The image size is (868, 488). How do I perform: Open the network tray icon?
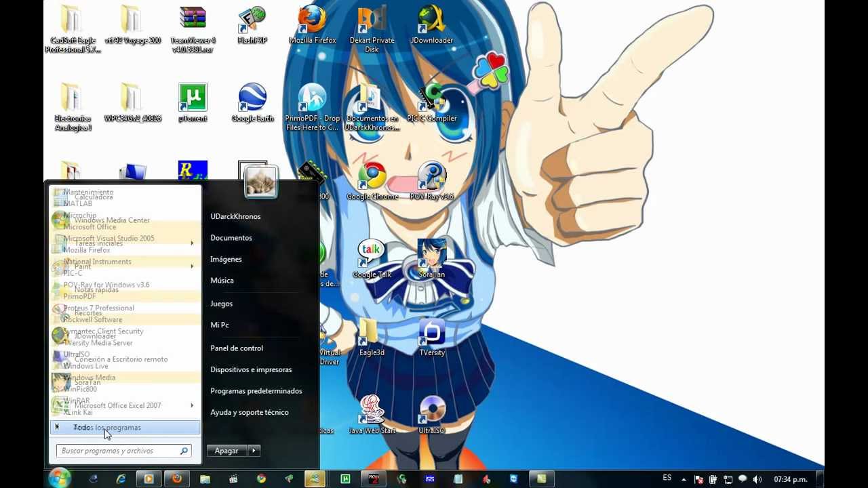(x=728, y=479)
